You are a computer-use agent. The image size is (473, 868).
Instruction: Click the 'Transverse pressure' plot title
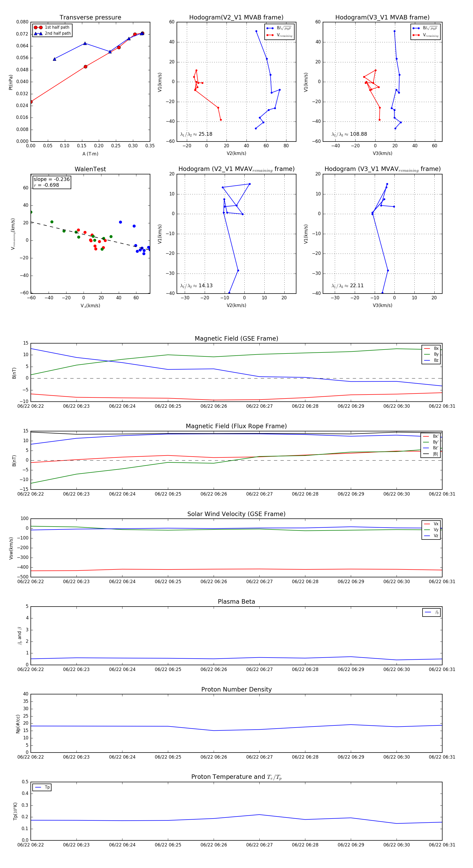(x=90, y=18)
